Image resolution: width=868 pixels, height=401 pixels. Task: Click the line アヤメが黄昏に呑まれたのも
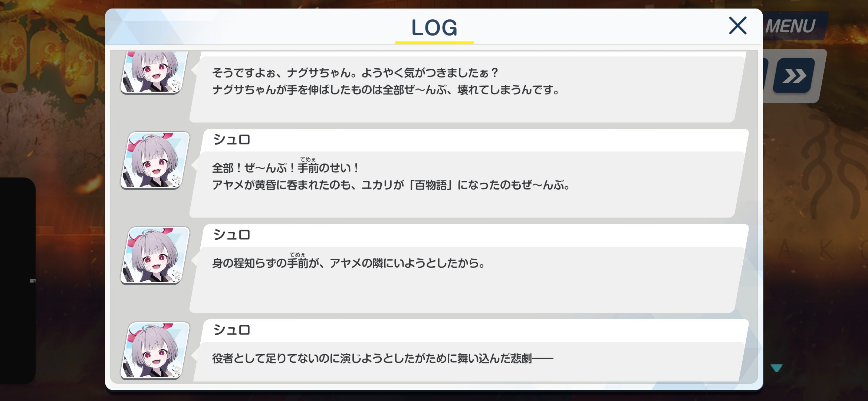[391, 185]
